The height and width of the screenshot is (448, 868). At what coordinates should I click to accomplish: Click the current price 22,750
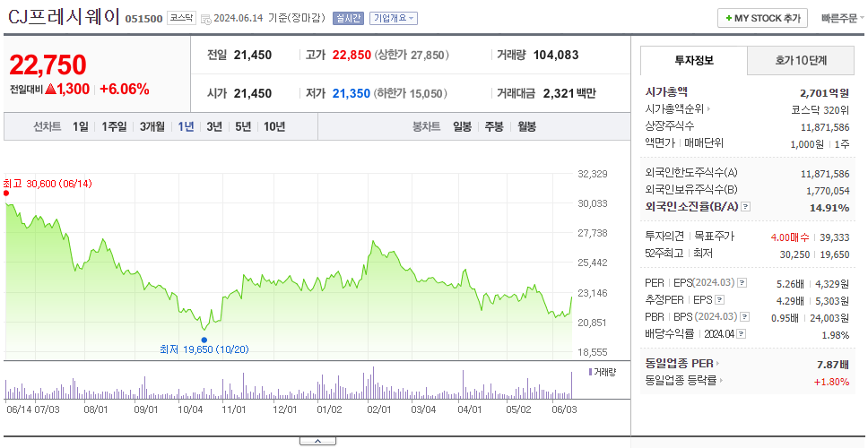point(48,65)
